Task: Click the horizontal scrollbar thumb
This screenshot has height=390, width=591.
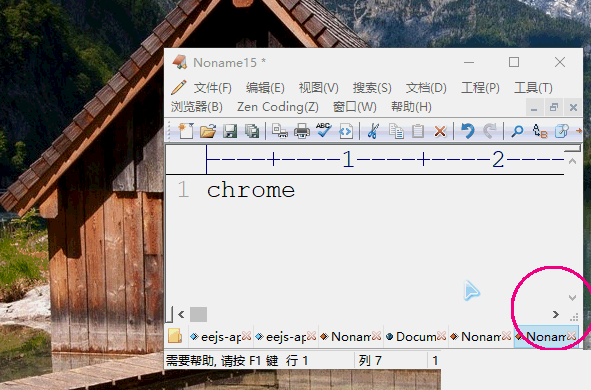Action: pos(198,314)
